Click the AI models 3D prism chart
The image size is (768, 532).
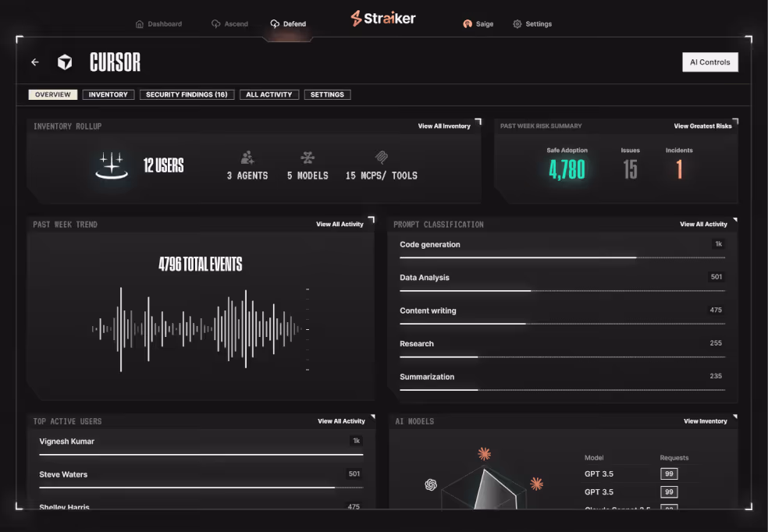click(x=483, y=489)
